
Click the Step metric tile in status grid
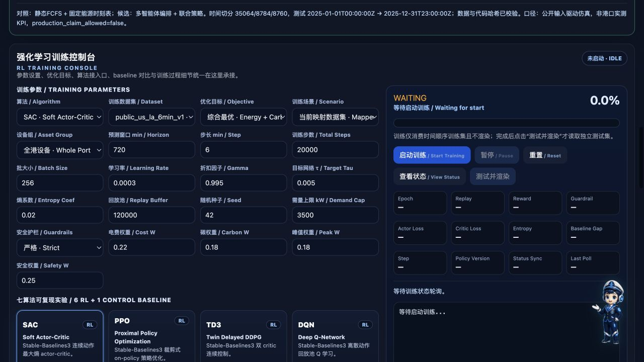click(x=420, y=263)
